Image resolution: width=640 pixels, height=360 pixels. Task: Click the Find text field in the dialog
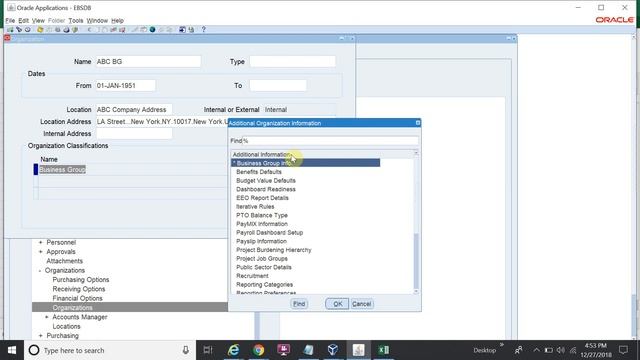pos(330,141)
